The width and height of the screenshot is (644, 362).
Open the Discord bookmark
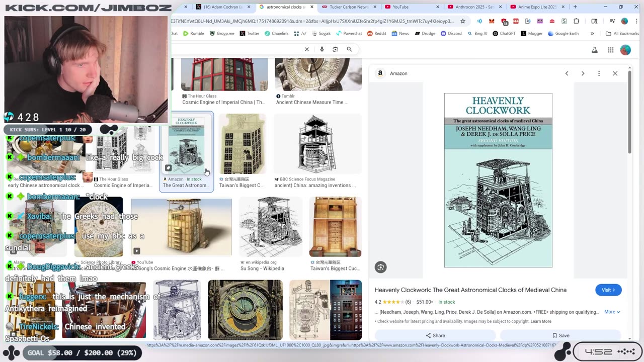451,34
